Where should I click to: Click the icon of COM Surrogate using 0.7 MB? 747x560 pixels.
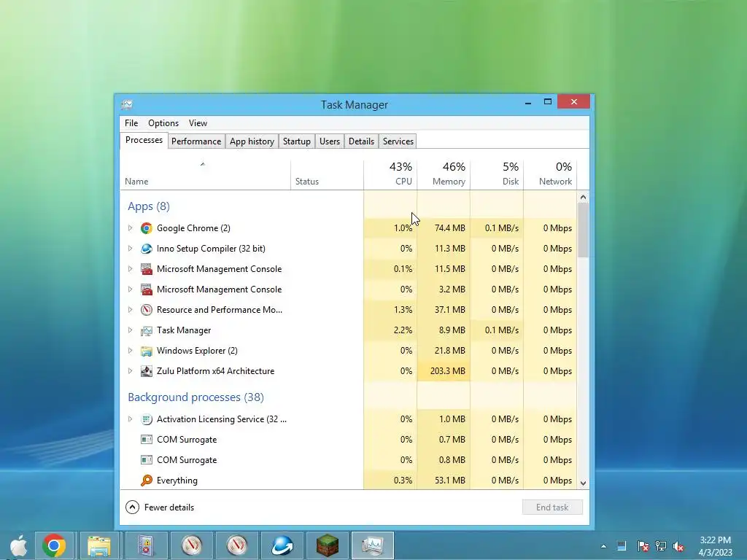[146, 440]
